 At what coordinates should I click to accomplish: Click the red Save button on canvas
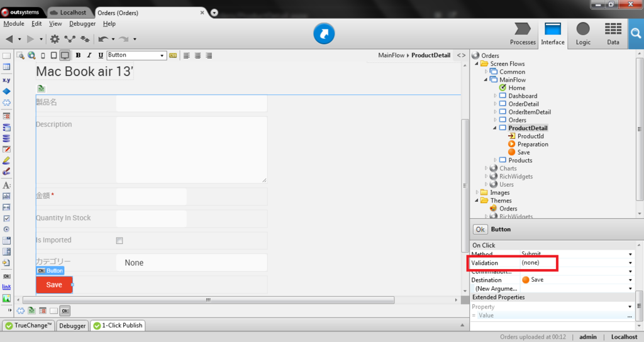click(x=54, y=285)
